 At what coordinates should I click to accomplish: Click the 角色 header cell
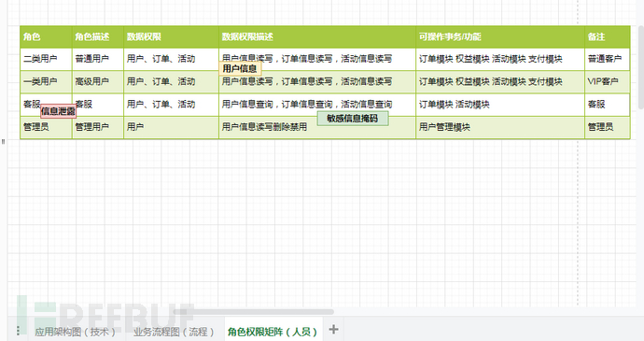coord(46,37)
